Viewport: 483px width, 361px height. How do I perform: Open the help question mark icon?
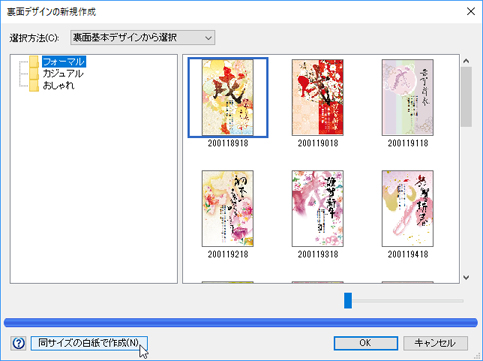tap(18, 343)
